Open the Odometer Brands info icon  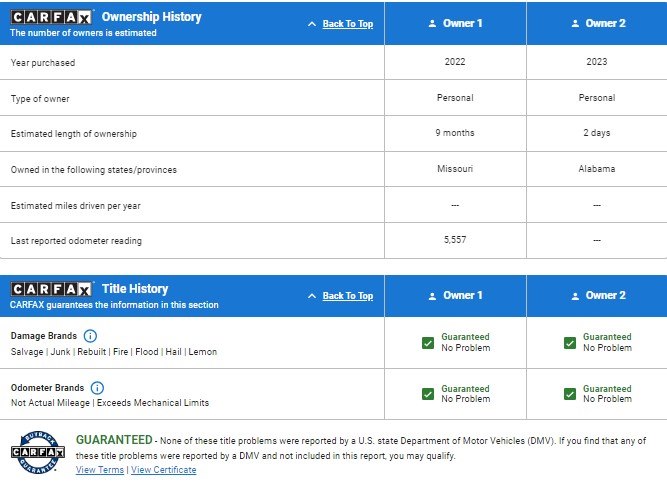pos(97,388)
